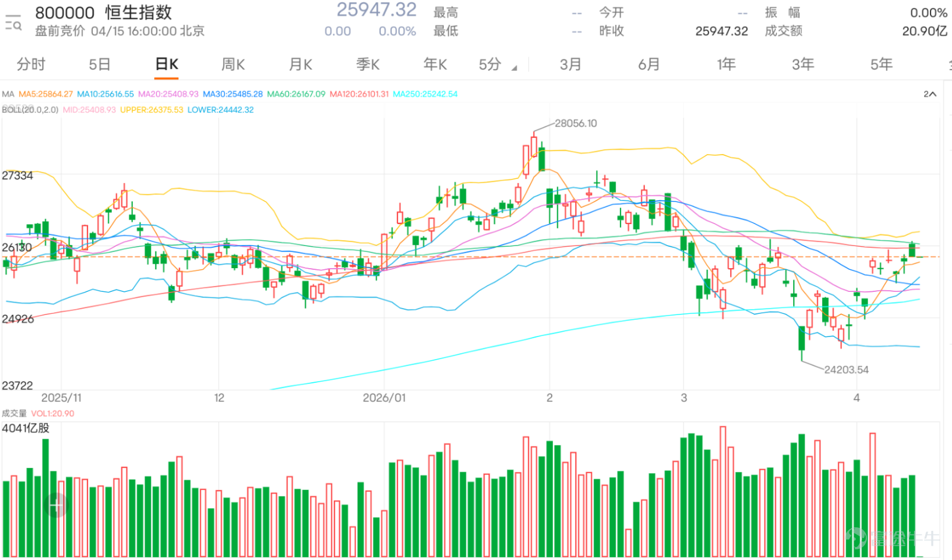Click the 28056.10 high price marker
Viewport: 952px width, 560px height.
pos(575,123)
